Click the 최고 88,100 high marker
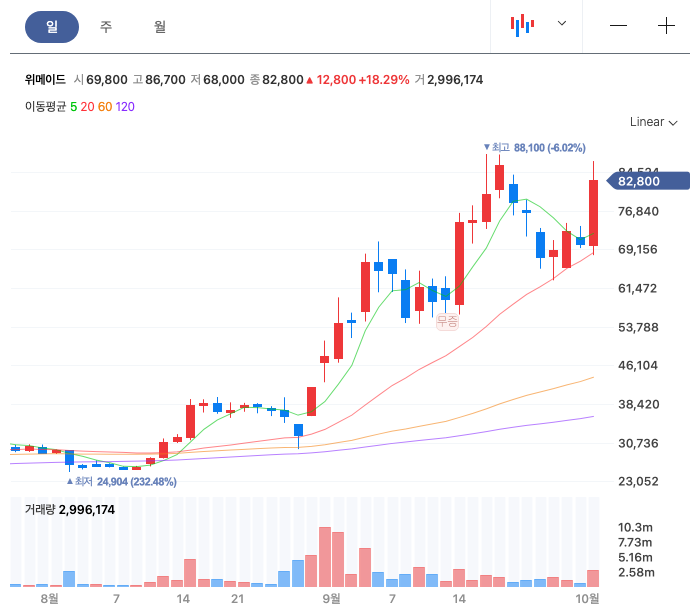This screenshot has width=699, height=612. pyautogui.click(x=535, y=148)
